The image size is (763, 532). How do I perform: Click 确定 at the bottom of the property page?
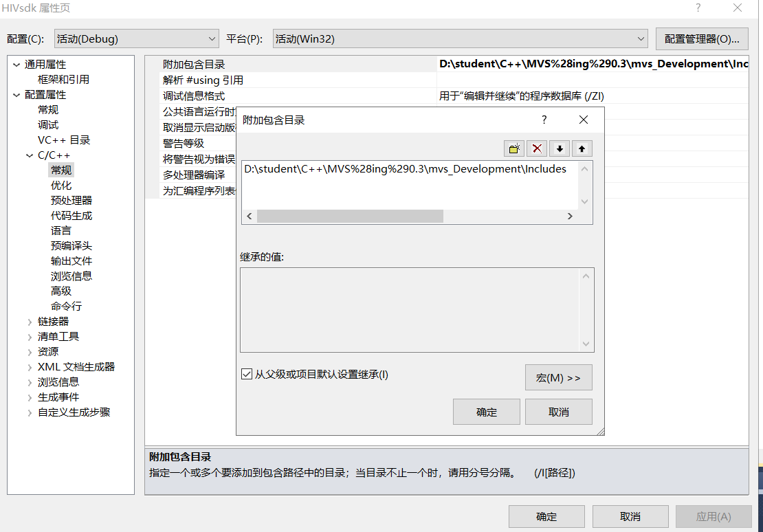click(x=546, y=516)
